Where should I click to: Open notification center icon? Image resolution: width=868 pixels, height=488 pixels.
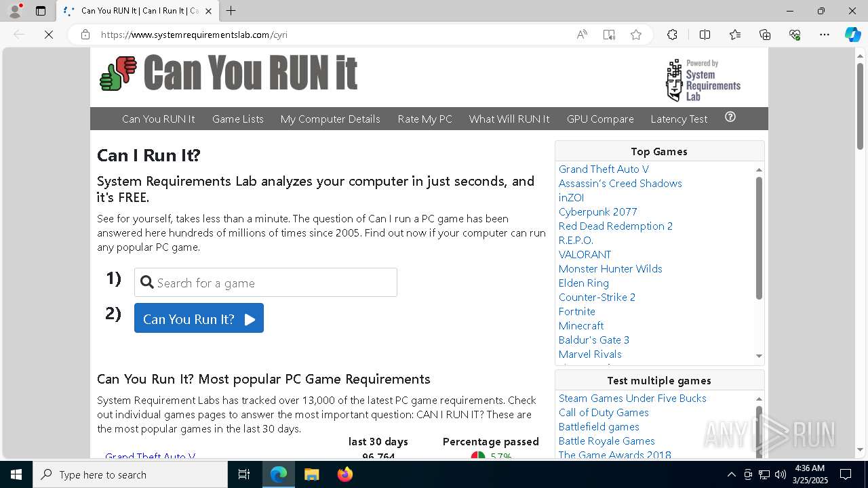coord(846,474)
